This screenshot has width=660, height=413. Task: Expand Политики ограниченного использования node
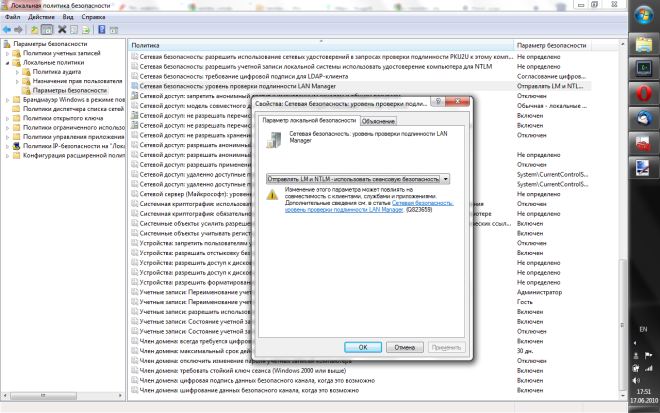pyautogui.click(x=7, y=128)
